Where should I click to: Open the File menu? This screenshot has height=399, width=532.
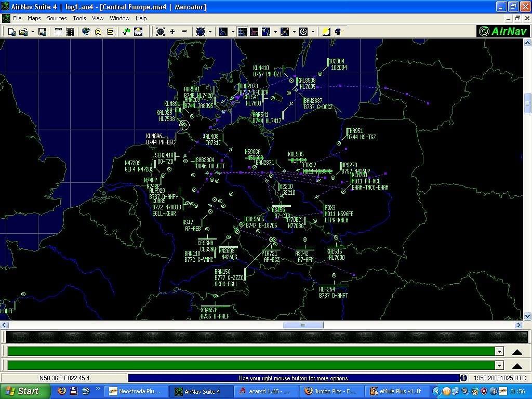click(x=17, y=18)
